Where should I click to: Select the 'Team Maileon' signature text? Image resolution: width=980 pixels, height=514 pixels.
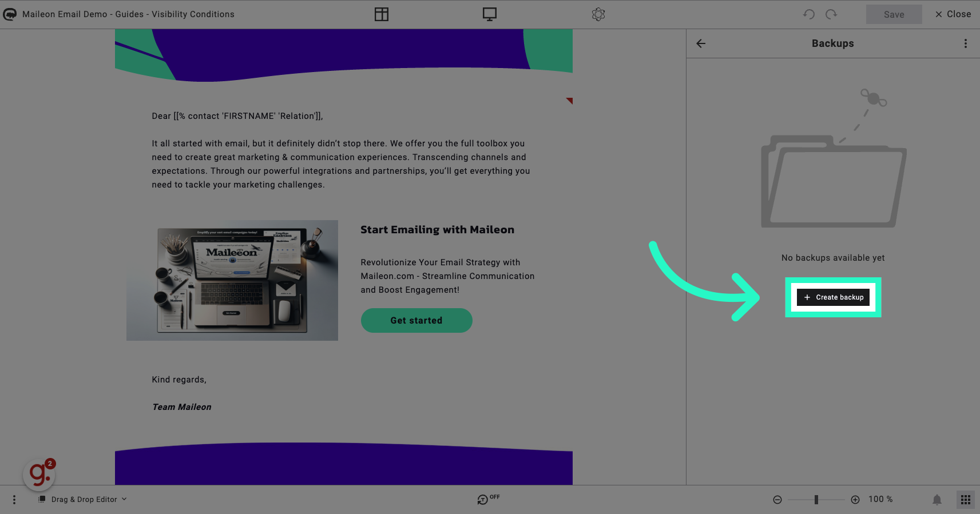click(182, 407)
